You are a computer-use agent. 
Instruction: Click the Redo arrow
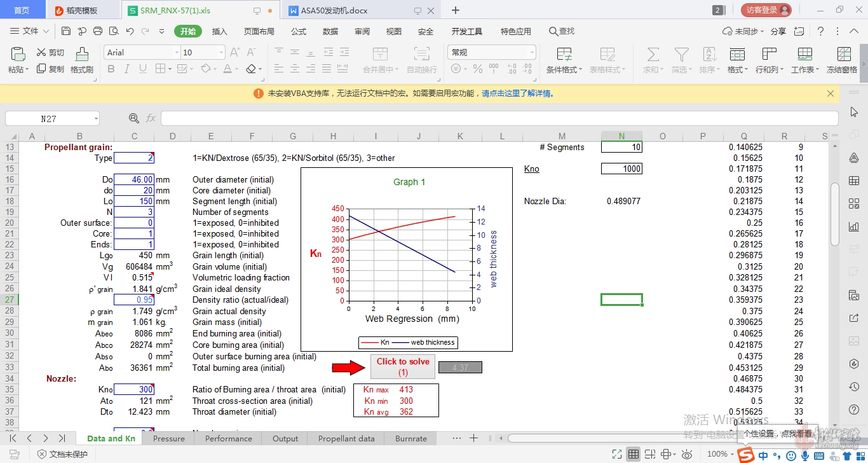coord(146,31)
